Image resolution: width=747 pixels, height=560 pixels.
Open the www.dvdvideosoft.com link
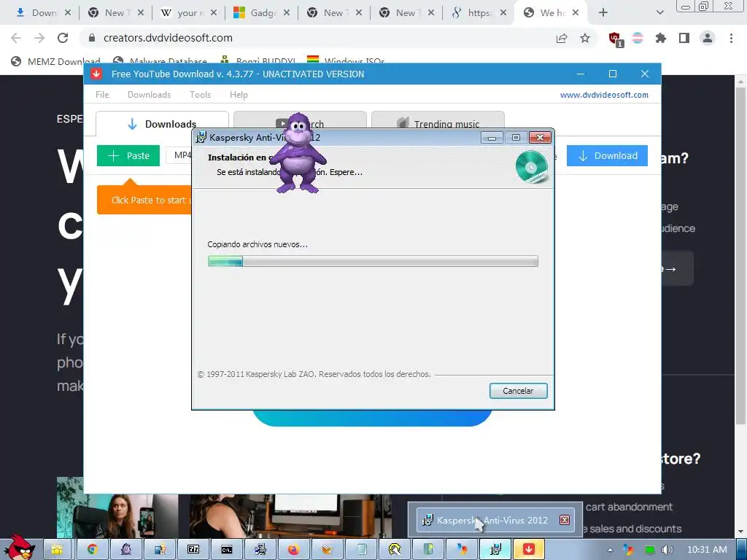point(604,95)
